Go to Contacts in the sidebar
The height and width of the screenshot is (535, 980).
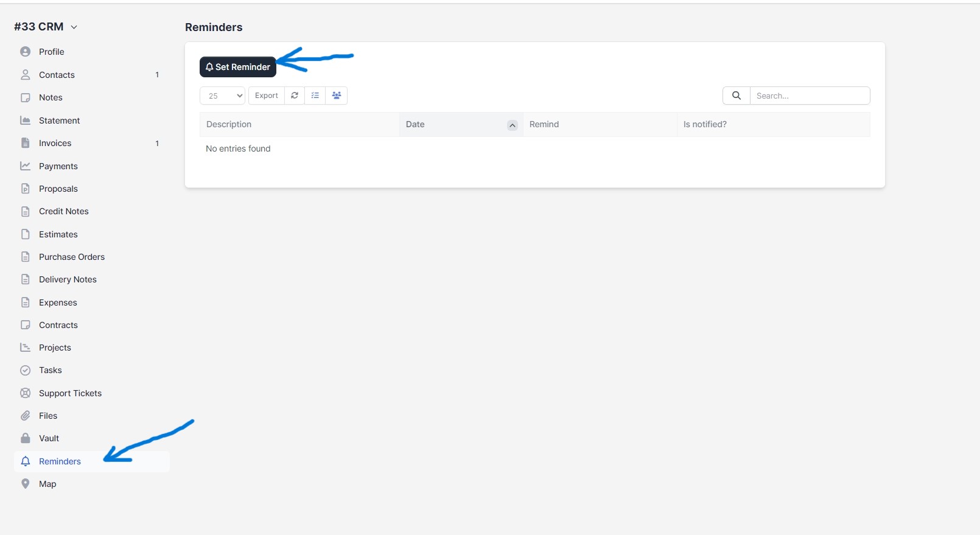tap(57, 75)
